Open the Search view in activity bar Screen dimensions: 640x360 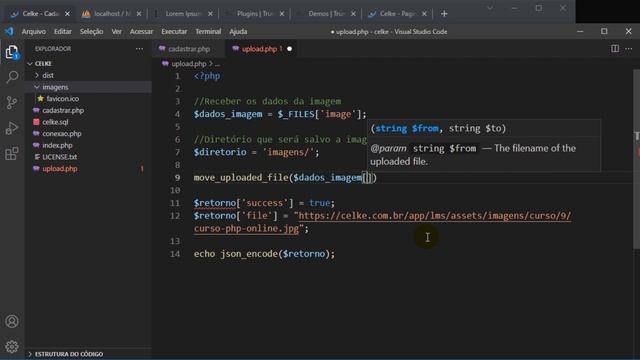pyautogui.click(x=12, y=77)
